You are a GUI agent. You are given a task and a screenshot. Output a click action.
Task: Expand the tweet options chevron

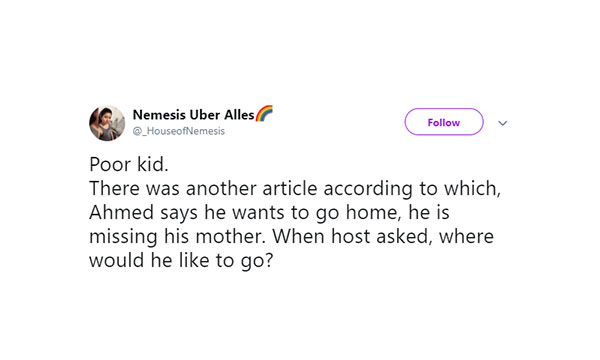tap(502, 123)
